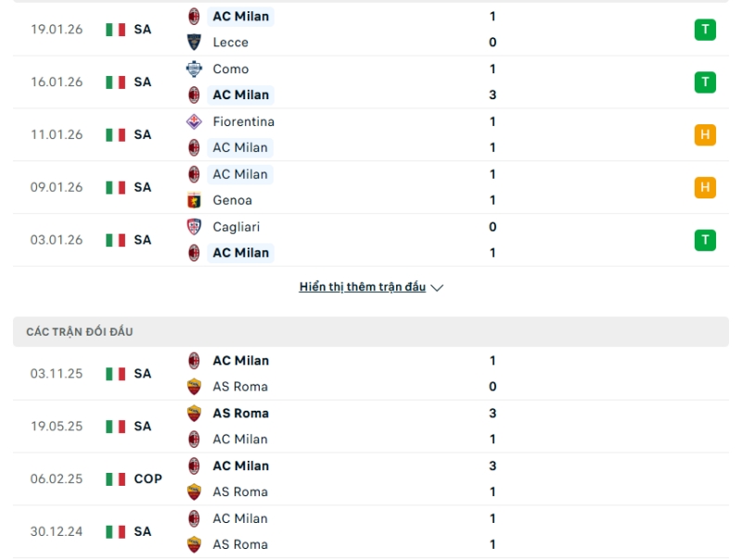The width and height of the screenshot is (742, 560).
Task: Click the AC Milan club crest icon
Action: click(193, 16)
